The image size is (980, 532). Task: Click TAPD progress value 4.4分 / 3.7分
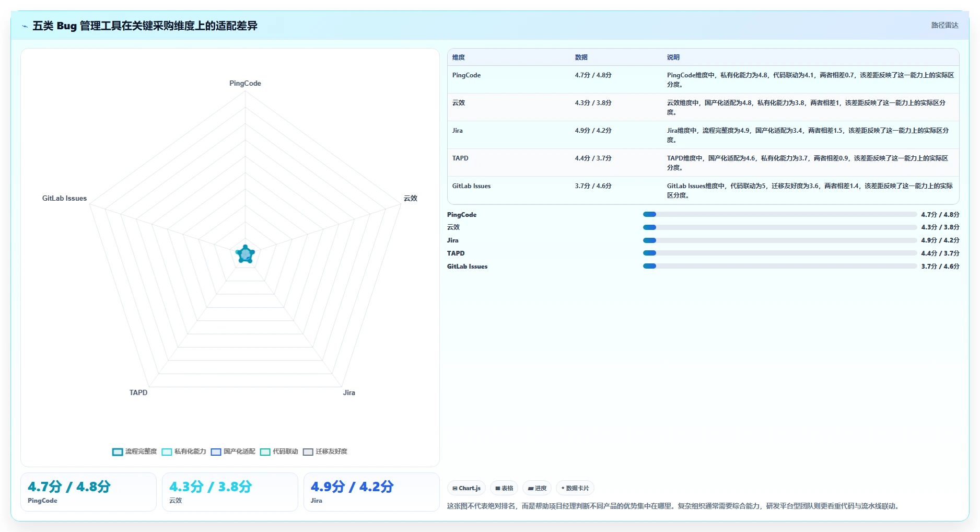pyautogui.click(x=940, y=253)
